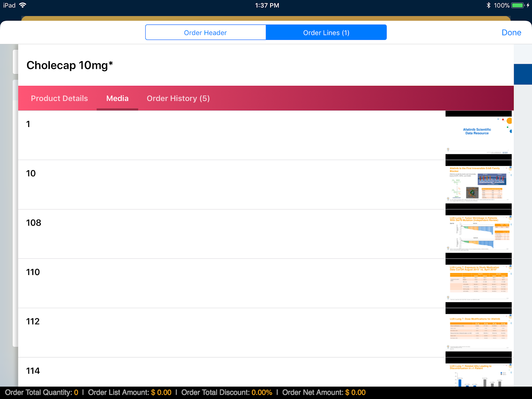This screenshot has width=532, height=399.
Task: Open the Product Details tab
Action: pyautogui.click(x=59, y=98)
